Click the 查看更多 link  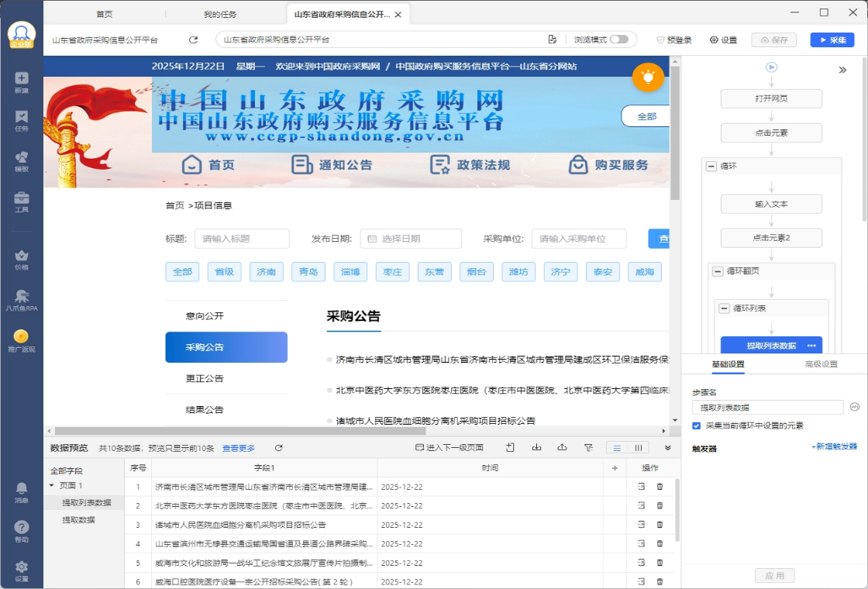(x=239, y=448)
